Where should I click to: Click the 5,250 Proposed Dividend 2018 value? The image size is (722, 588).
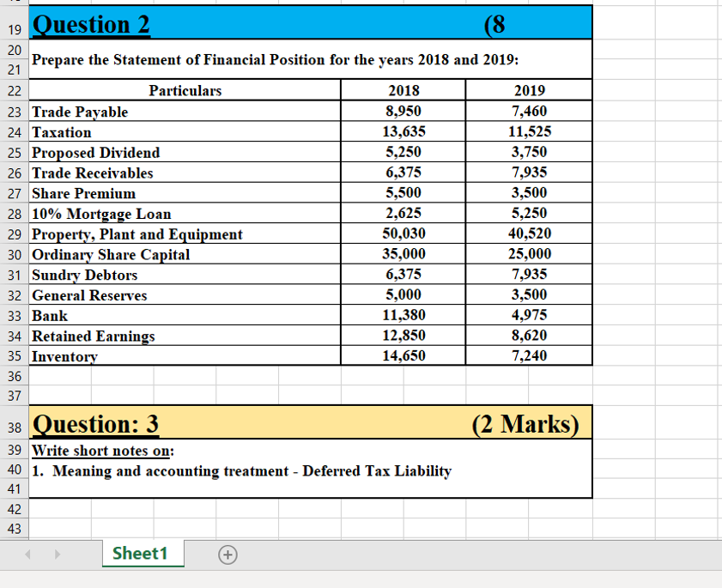(x=403, y=152)
